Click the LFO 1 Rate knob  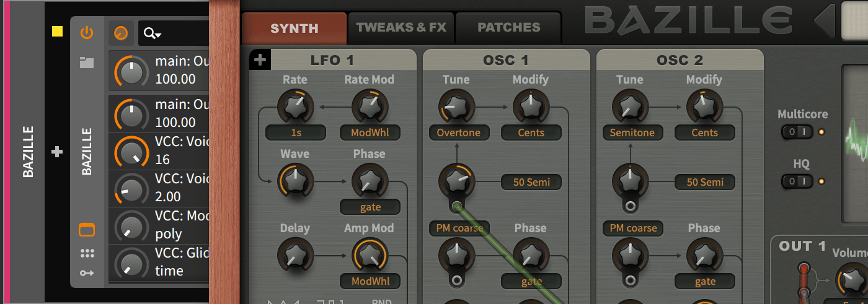click(x=296, y=106)
